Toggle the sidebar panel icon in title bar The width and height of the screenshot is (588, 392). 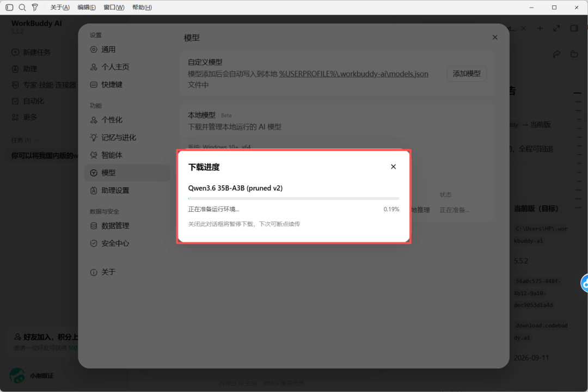(x=9, y=7)
